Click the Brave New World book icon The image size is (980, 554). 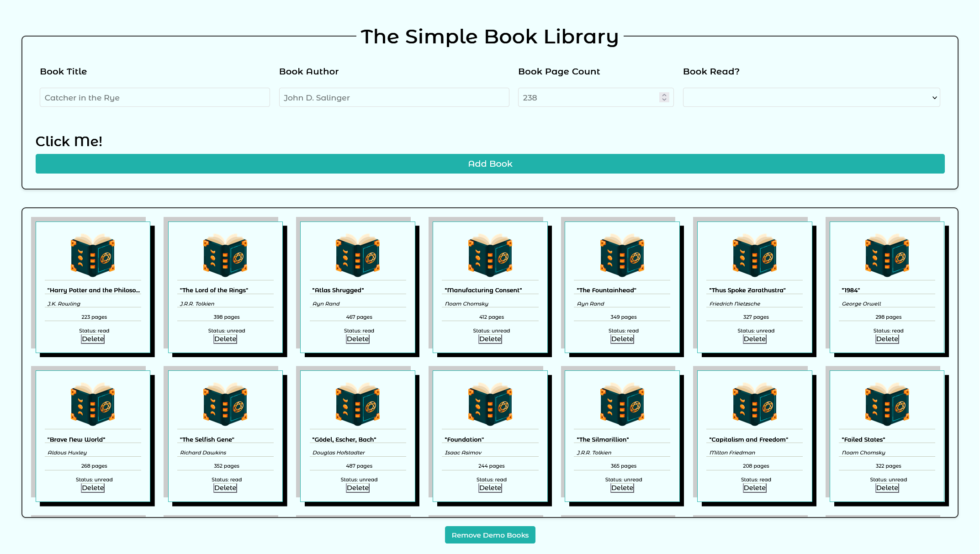click(93, 405)
